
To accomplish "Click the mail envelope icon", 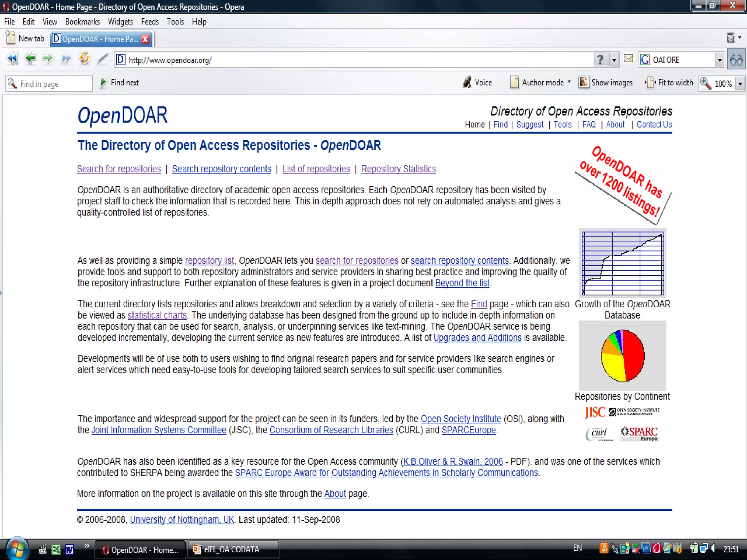I will [x=628, y=59].
